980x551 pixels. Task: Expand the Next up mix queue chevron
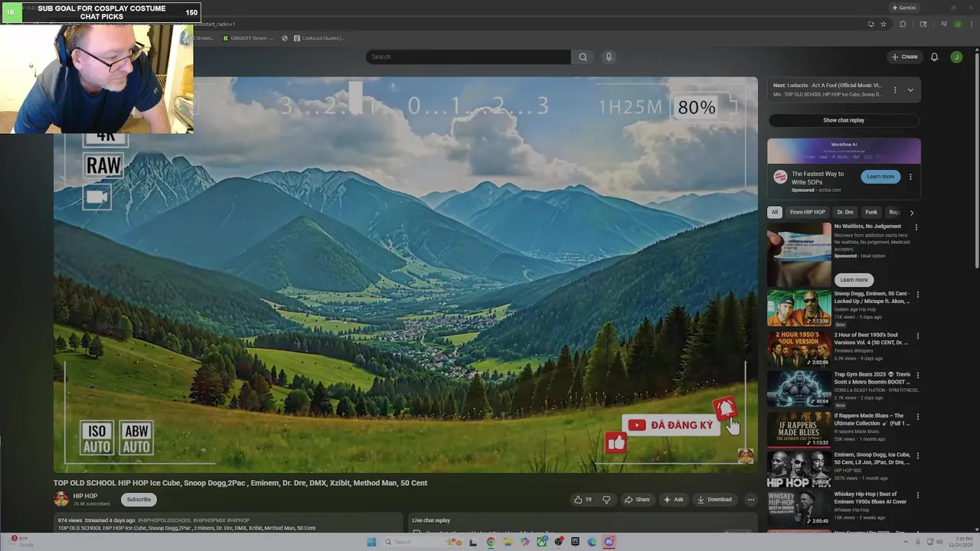click(910, 90)
